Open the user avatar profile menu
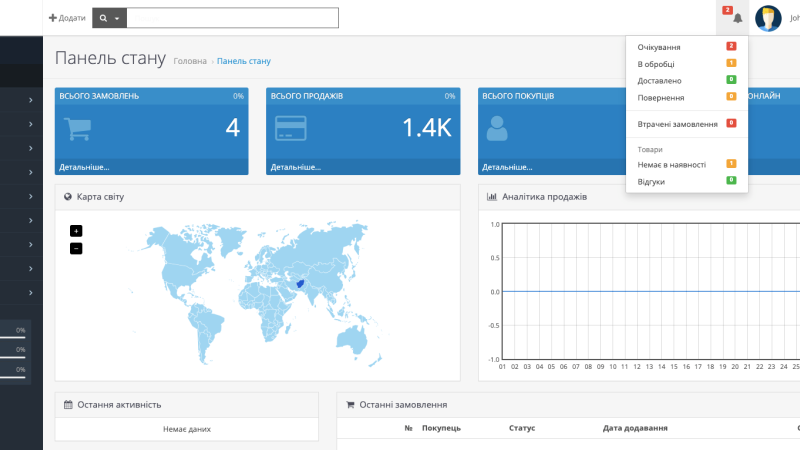 pos(768,18)
